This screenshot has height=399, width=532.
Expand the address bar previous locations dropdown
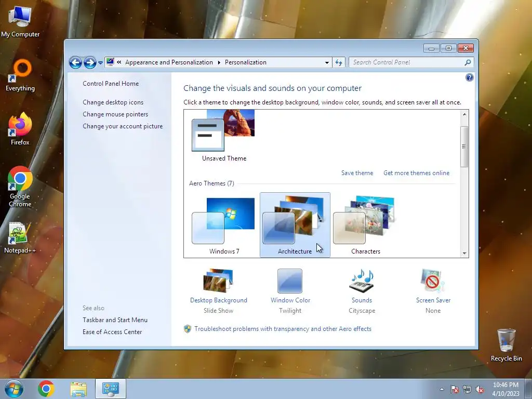327,62
